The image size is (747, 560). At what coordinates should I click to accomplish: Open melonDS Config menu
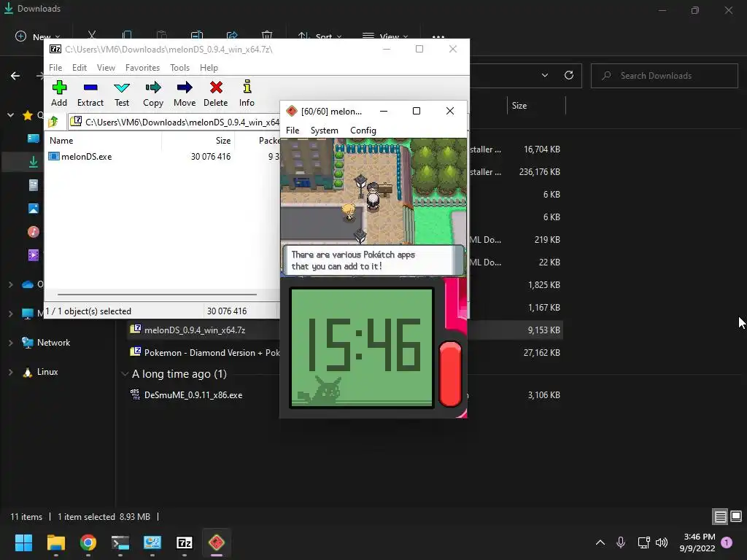coord(363,131)
